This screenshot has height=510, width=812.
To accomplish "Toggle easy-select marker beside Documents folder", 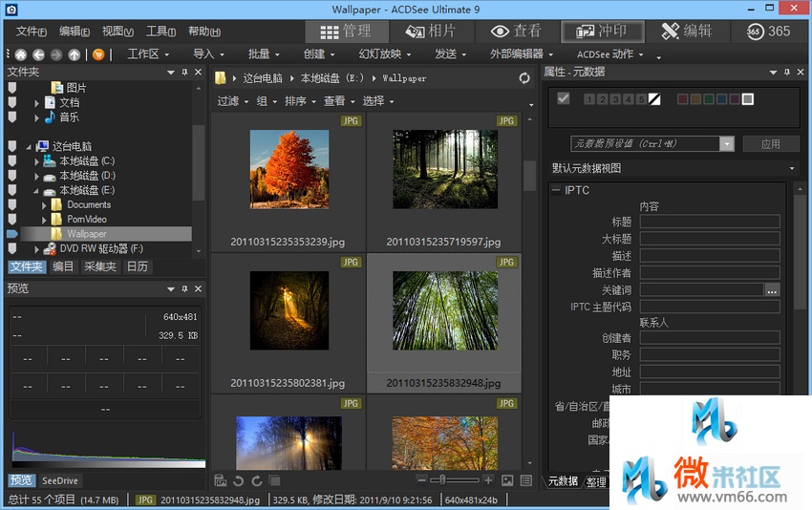I will click(x=12, y=204).
